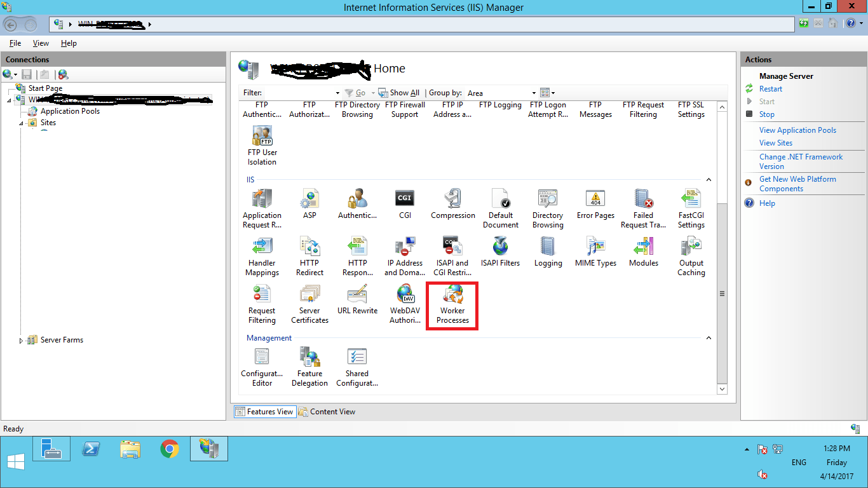Open Server Certificates feature
The height and width of the screenshot is (488, 868).
tap(309, 304)
